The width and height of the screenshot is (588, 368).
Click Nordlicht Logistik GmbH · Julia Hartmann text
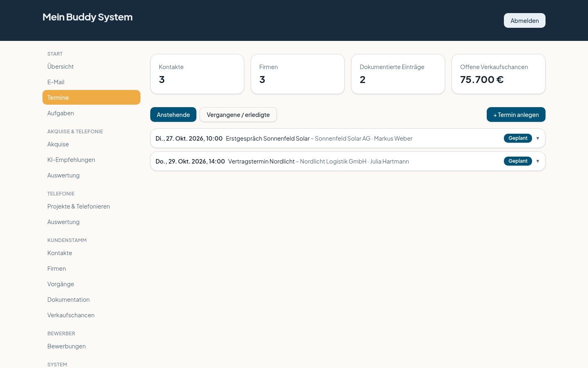pyautogui.click(x=354, y=161)
